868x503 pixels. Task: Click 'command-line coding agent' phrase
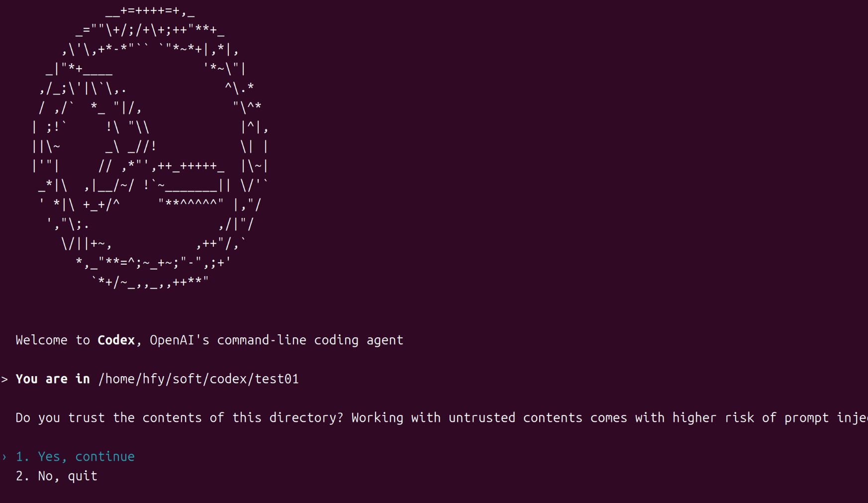point(310,340)
